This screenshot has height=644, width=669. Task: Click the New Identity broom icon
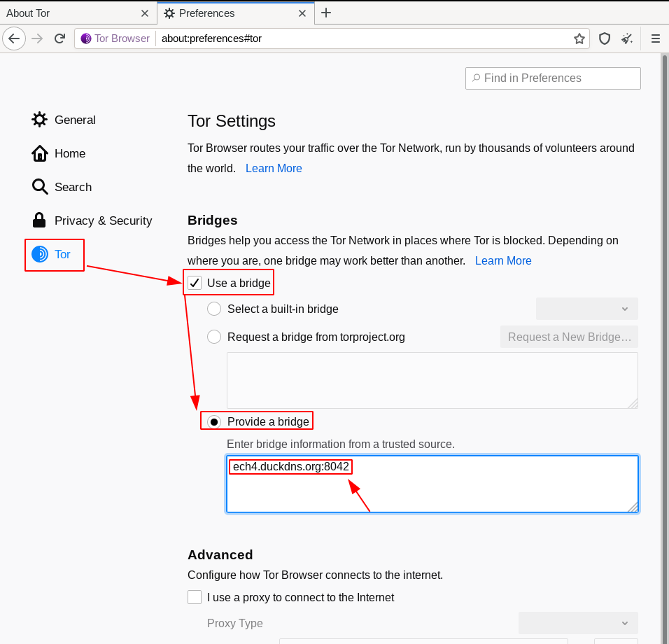[627, 38]
